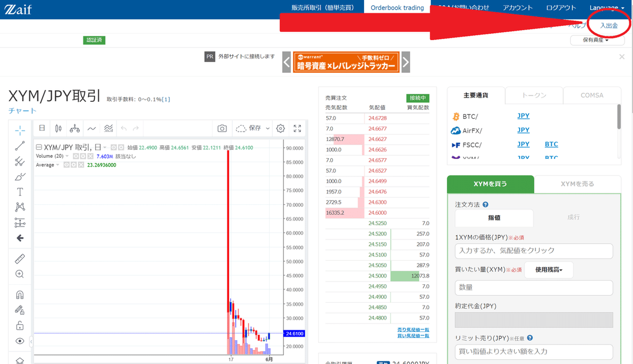The image size is (633, 364).
Task: Select the XABCD pattern tool
Action: pyautogui.click(x=20, y=207)
